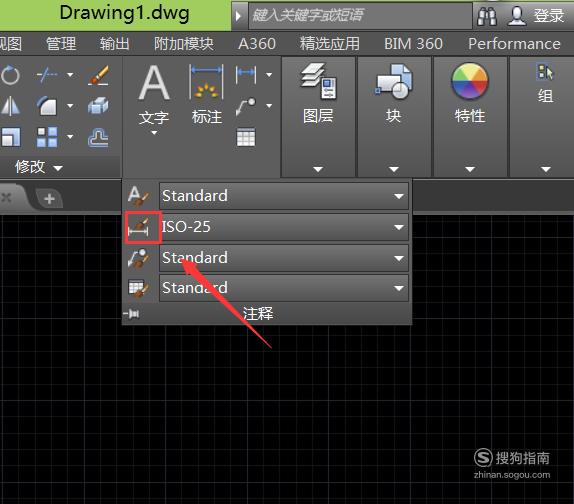Open the 图层 layers panel

(318, 94)
